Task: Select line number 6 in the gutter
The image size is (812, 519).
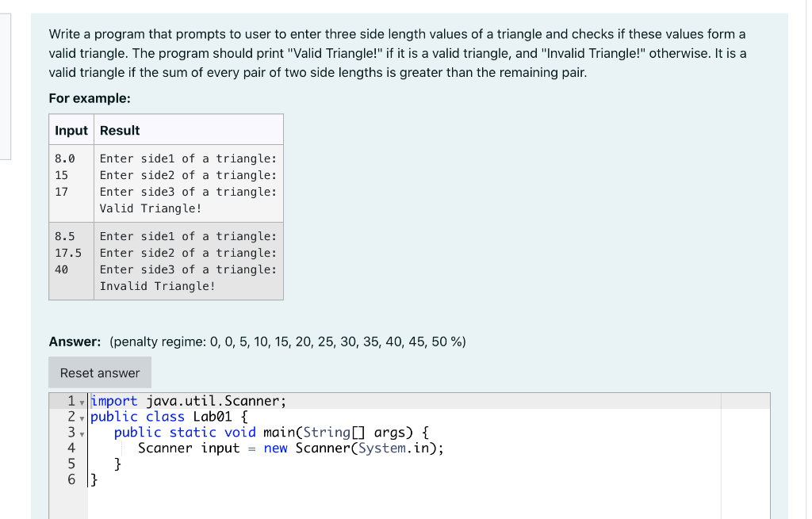Action: coord(71,479)
